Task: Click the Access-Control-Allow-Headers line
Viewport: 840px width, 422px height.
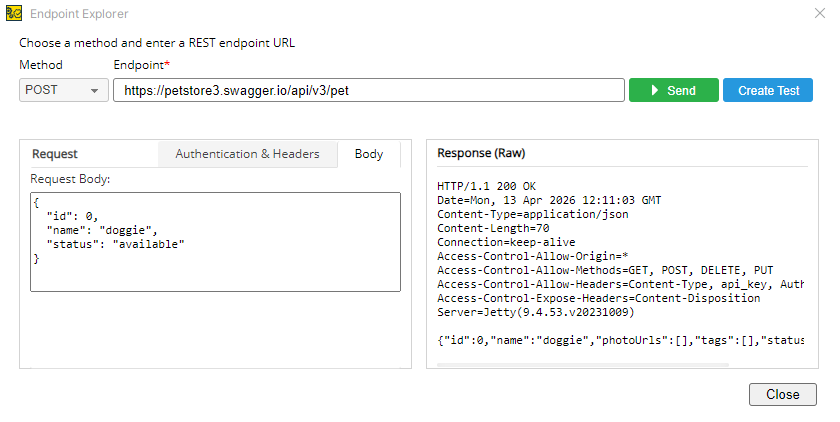Action: point(620,284)
